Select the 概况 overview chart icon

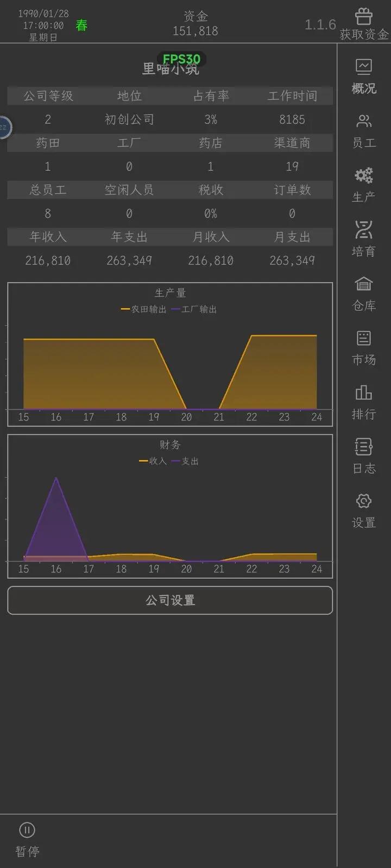(x=364, y=66)
